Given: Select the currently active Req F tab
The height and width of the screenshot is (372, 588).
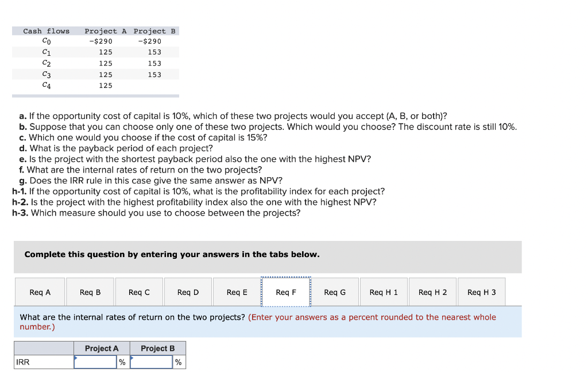Looking at the screenshot, I should (285, 292).
